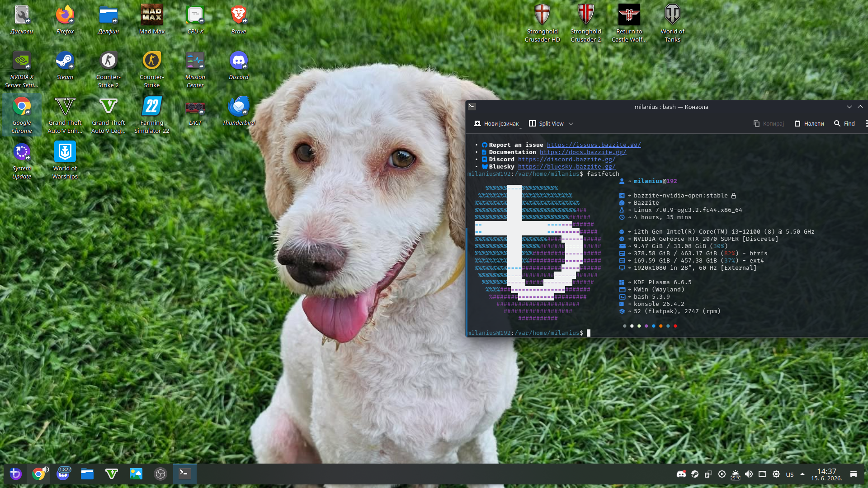Open Grand Theft Auto V Enhanced shortcut

(x=65, y=115)
